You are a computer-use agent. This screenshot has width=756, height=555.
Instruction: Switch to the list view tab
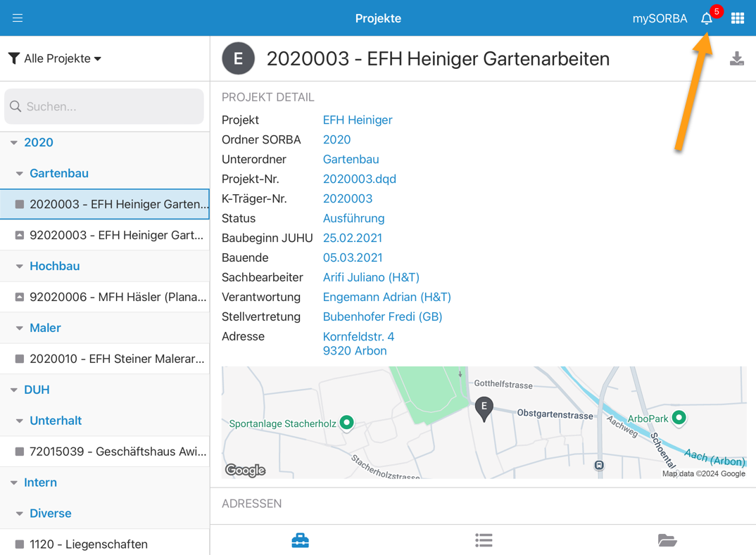[484, 540]
